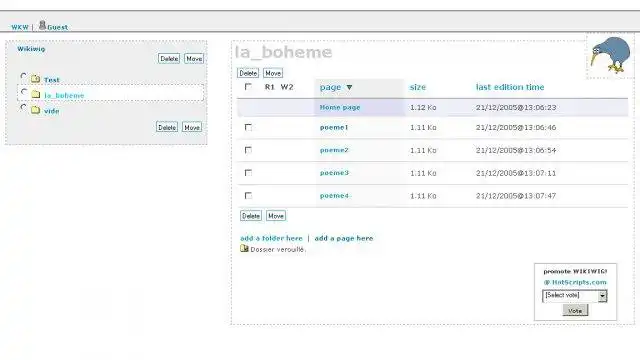
Task: Click the promote WIKIWIG! text
Action: click(x=575, y=271)
